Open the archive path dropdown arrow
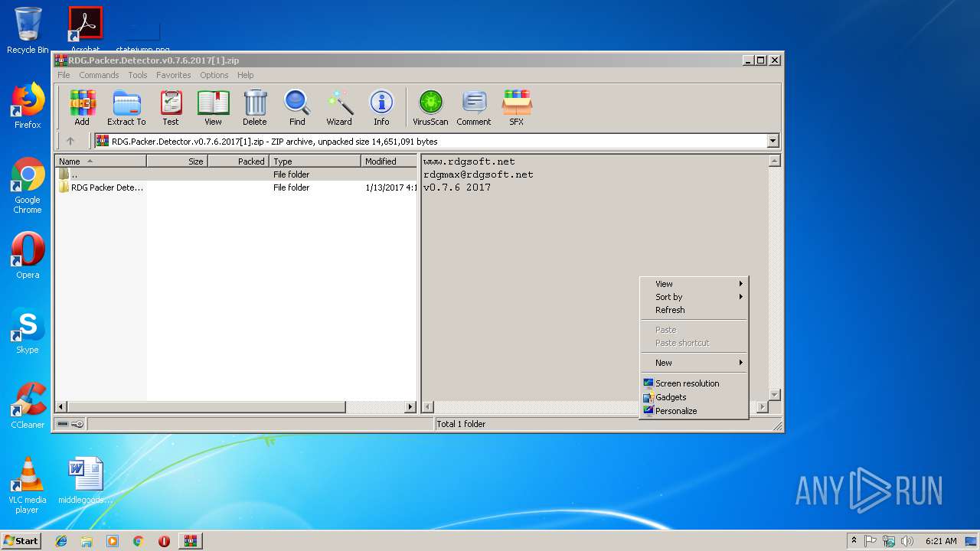This screenshot has width=980, height=551. click(773, 141)
